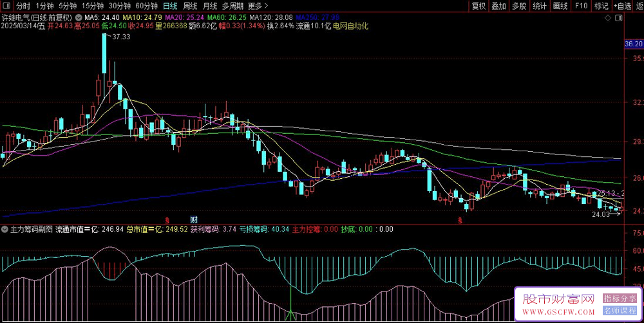Viewport: 644px width, 323px height.
Task: Click the MA250 blue indicator label
Action: pos(317,18)
